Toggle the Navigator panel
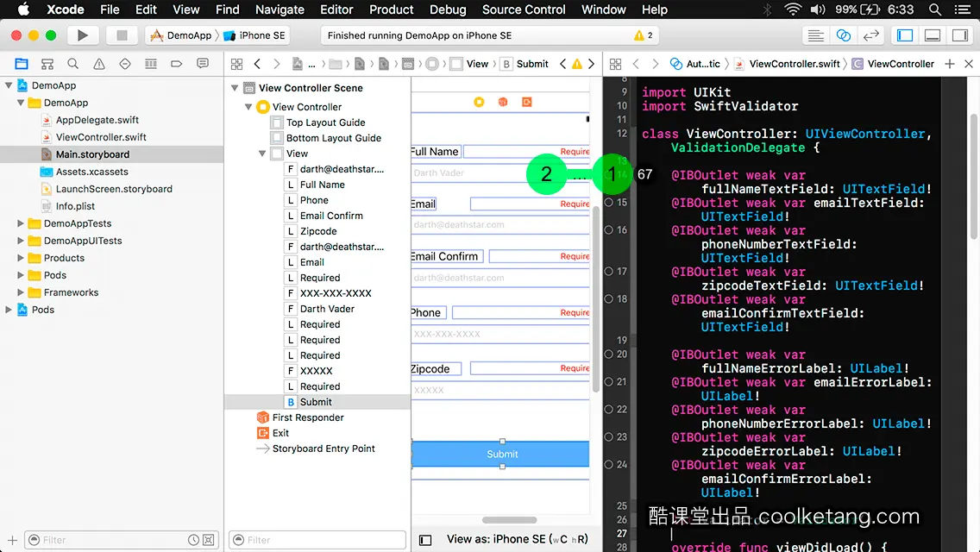The width and height of the screenshot is (980, 552). [x=905, y=35]
